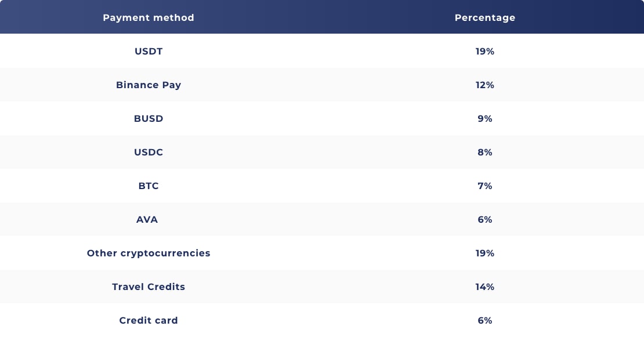Click the Payment method column header
The width and height of the screenshot is (644, 337).
(149, 17)
